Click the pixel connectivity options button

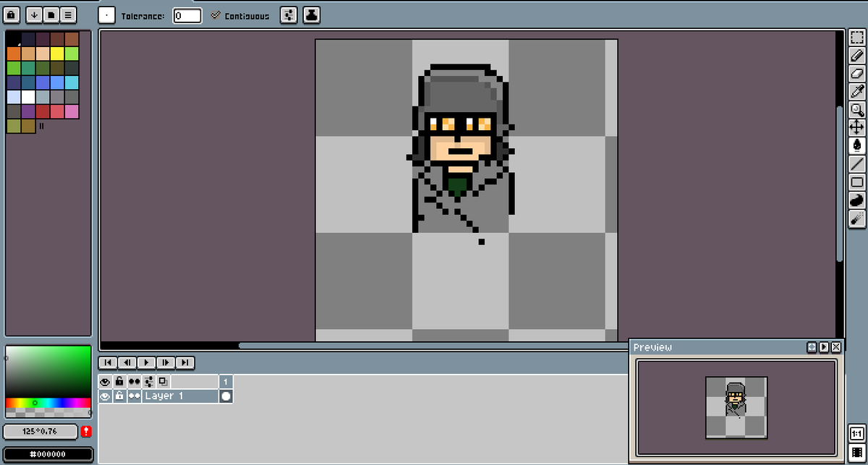pyautogui.click(x=289, y=15)
